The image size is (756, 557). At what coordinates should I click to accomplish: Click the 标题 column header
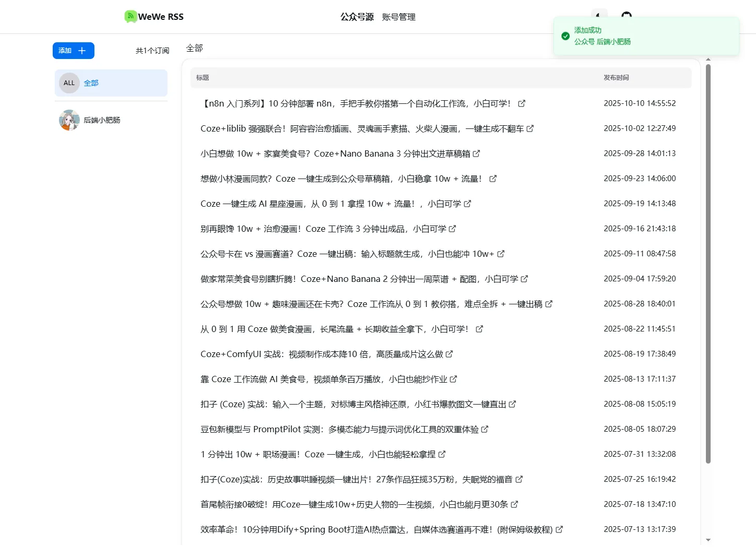(x=202, y=78)
